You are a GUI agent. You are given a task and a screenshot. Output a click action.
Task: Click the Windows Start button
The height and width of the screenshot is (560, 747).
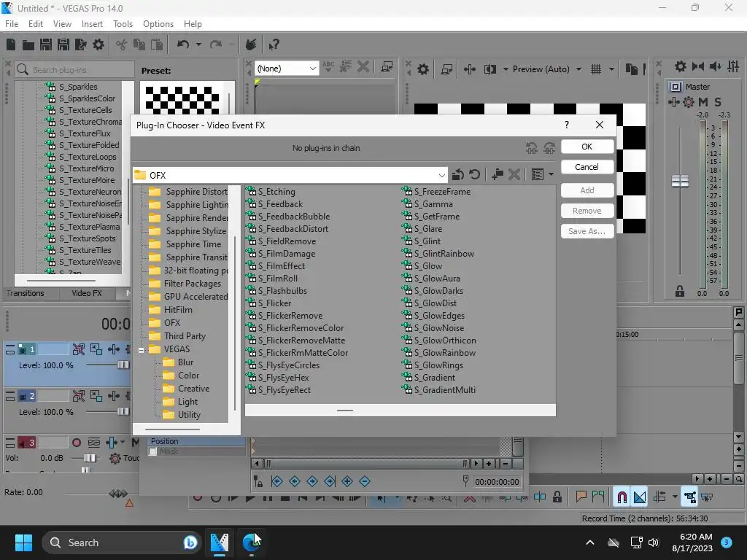point(23,542)
